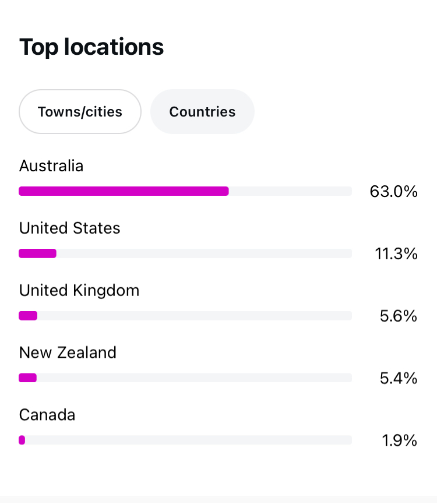
Task: Click the 11.3% United States percentage
Action: pyautogui.click(x=396, y=253)
